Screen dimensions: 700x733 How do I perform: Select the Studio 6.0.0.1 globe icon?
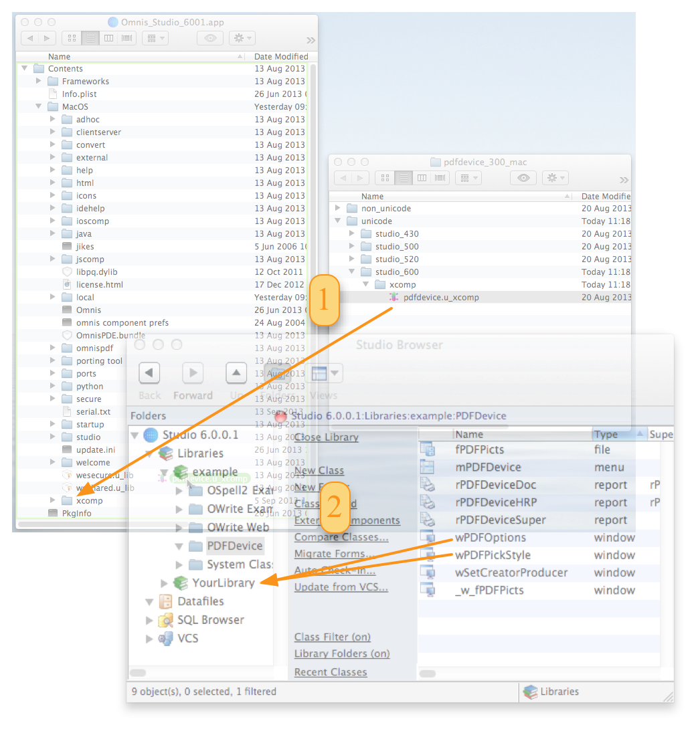[151, 435]
